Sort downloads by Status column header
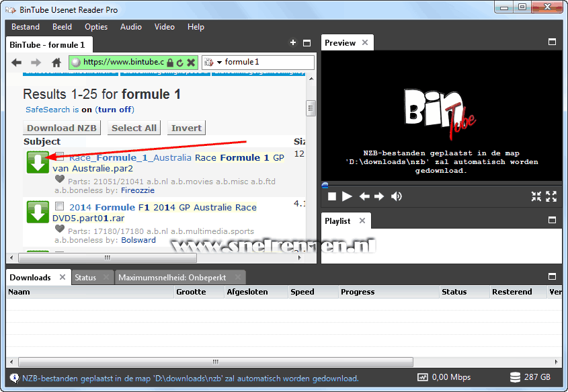Image resolution: width=568 pixels, height=392 pixels. tap(464, 292)
